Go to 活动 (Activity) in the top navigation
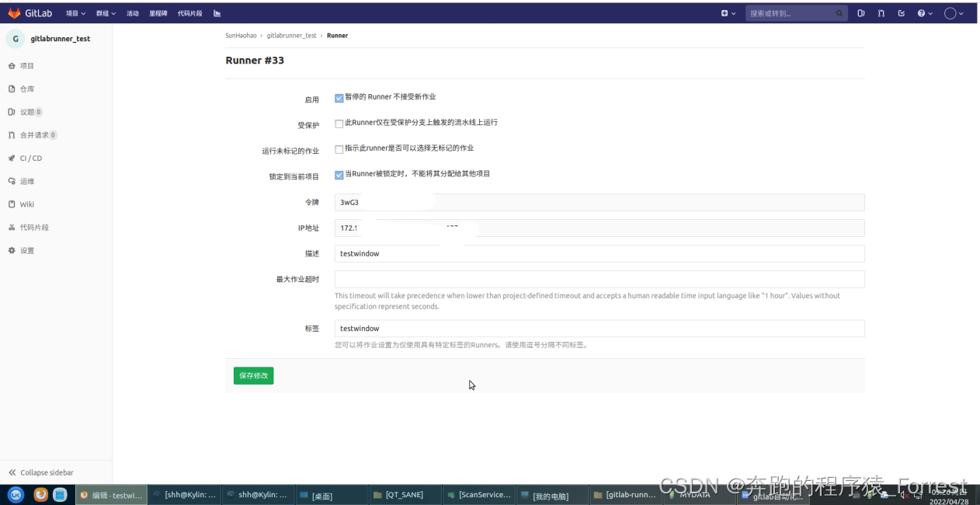The image size is (980, 505). 133,13
